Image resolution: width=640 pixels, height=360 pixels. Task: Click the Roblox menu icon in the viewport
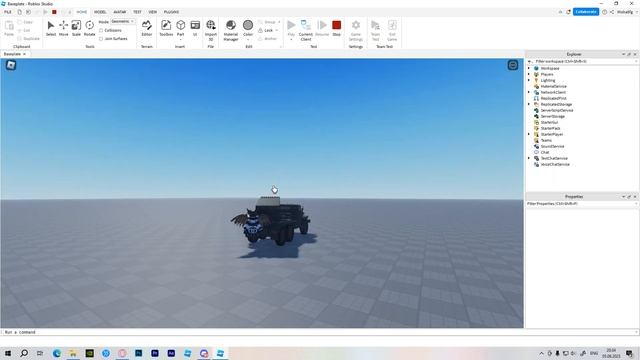point(11,65)
